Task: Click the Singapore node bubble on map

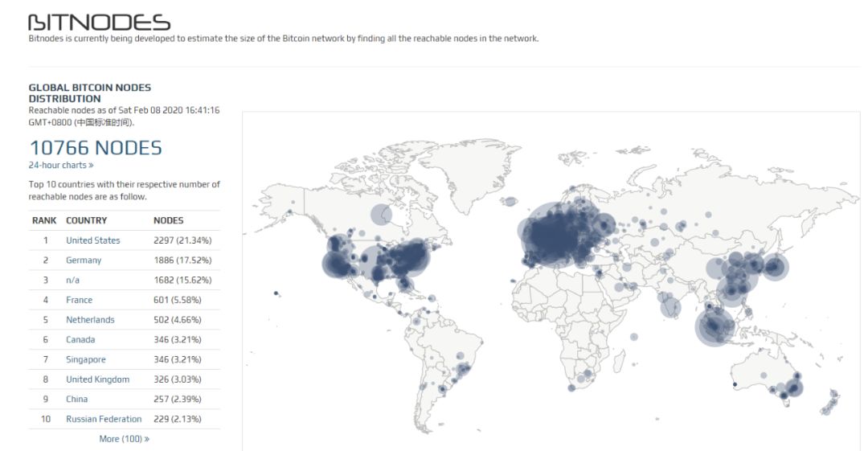Action: [714, 327]
